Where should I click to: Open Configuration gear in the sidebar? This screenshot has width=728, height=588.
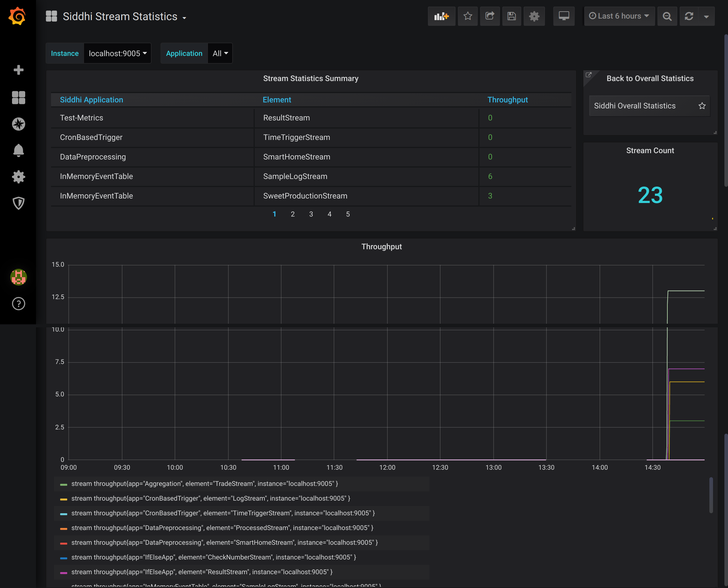pyautogui.click(x=18, y=177)
